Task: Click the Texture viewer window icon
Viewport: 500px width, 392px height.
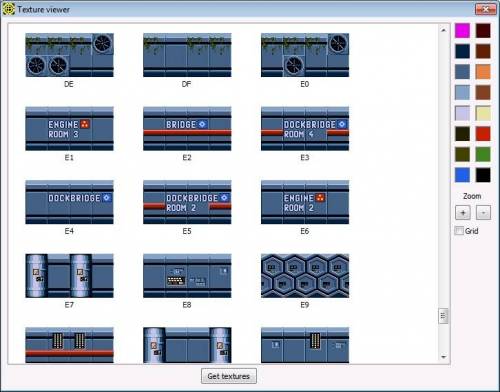Action: [8, 9]
